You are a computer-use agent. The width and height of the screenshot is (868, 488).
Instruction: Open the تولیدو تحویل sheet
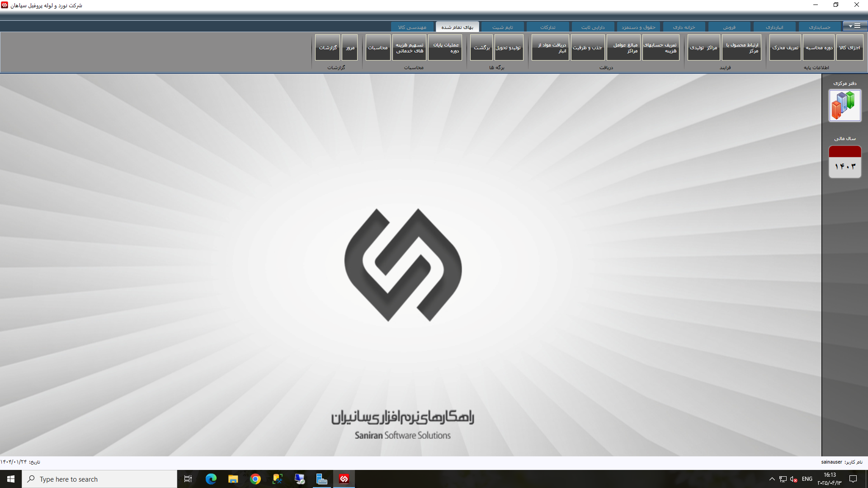pyautogui.click(x=509, y=47)
